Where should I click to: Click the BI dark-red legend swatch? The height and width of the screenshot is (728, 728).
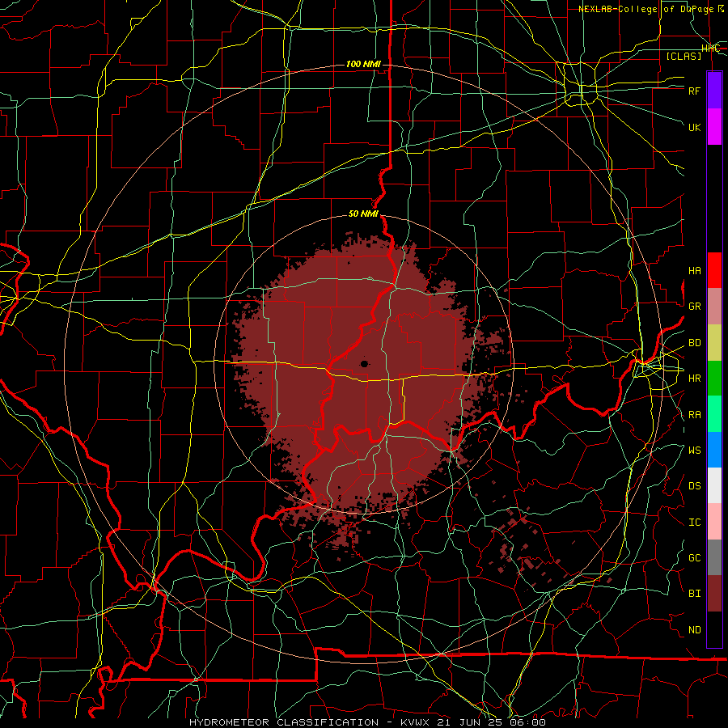click(x=714, y=594)
